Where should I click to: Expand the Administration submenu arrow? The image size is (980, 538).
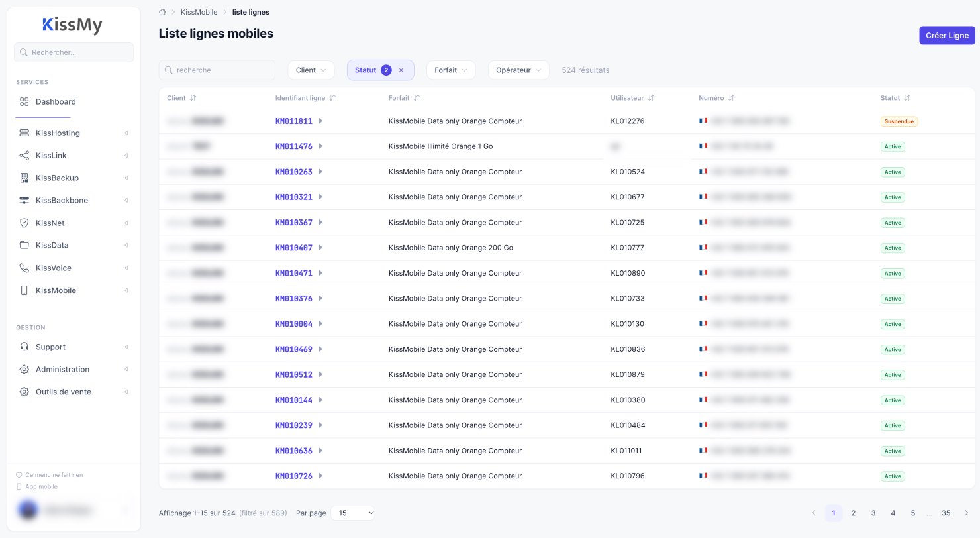126,370
